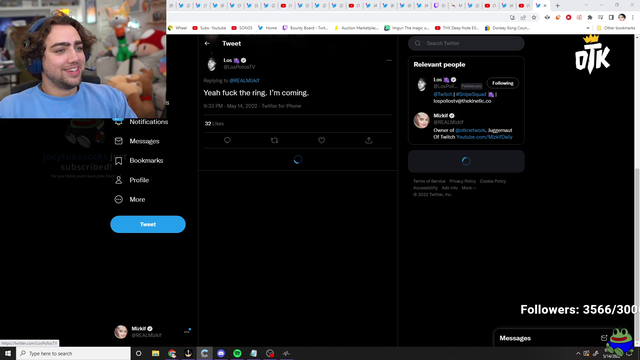Open Chrome profile avatar
The width and height of the screenshot is (640, 360).
(622, 17)
